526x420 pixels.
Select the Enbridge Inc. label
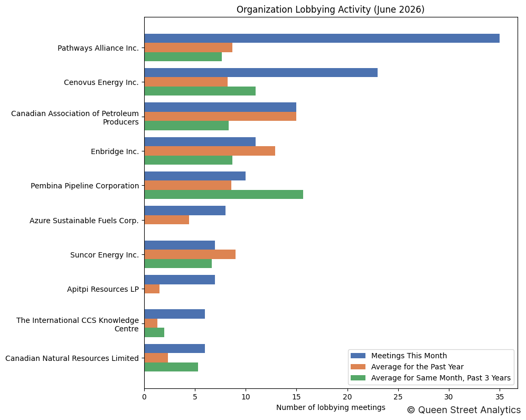point(115,151)
